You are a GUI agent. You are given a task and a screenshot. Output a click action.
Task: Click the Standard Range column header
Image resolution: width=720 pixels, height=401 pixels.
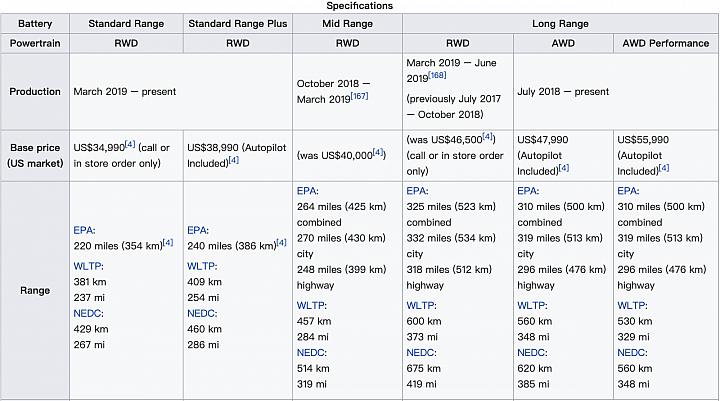[x=126, y=23]
